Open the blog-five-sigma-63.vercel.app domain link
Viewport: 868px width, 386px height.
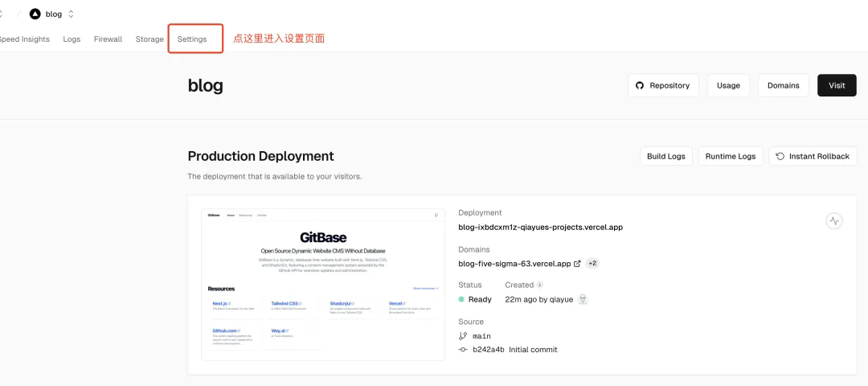(515, 264)
